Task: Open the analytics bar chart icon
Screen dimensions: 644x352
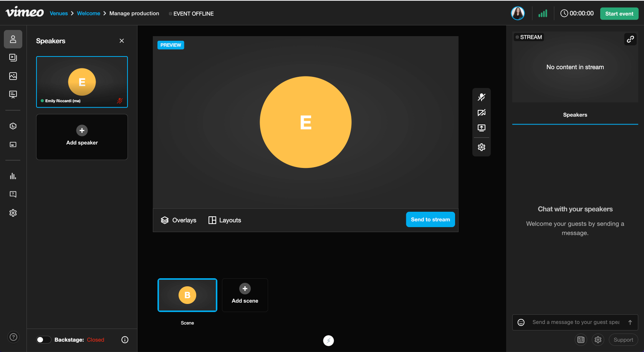Action: (x=13, y=176)
